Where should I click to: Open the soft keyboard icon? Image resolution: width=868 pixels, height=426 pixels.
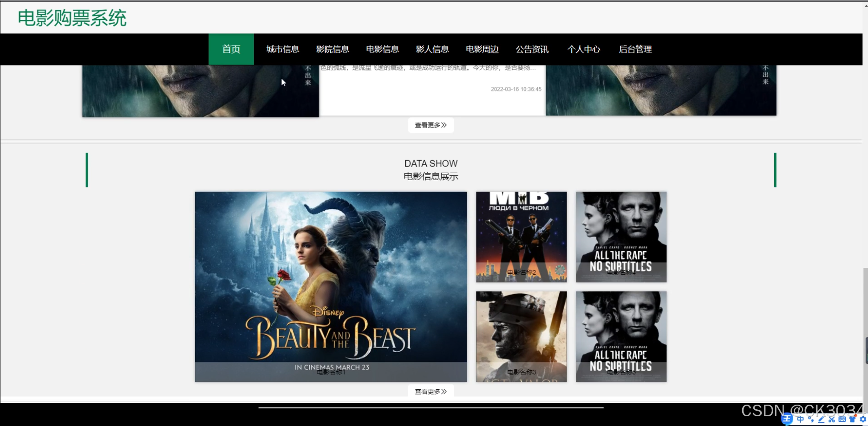[x=842, y=420]
